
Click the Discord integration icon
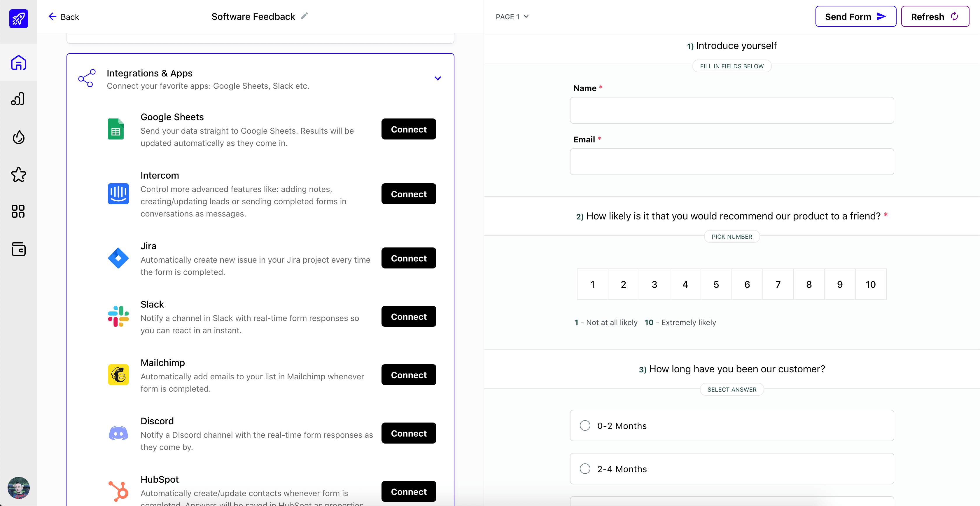[x=118, y=434]
